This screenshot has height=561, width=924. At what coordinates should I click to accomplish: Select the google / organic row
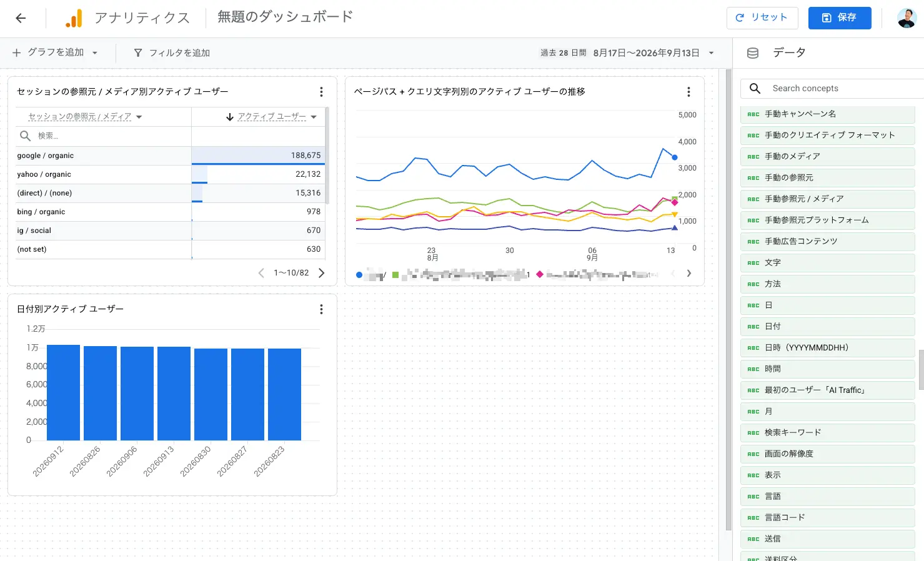[x=170, y=156]
